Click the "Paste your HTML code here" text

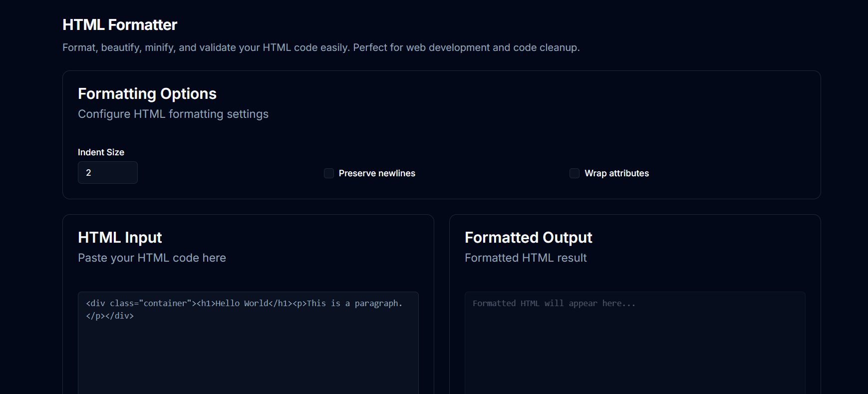click(x=152, y=258)
